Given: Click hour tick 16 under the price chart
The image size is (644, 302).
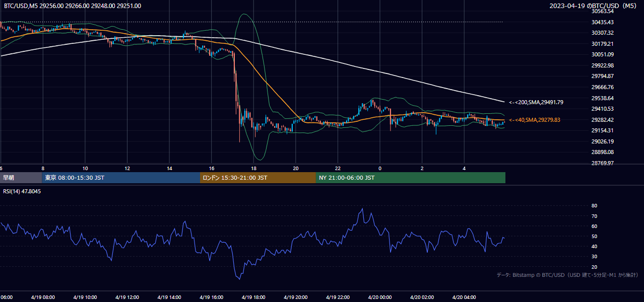Looking at the screenshot, I should pos(211,168).
